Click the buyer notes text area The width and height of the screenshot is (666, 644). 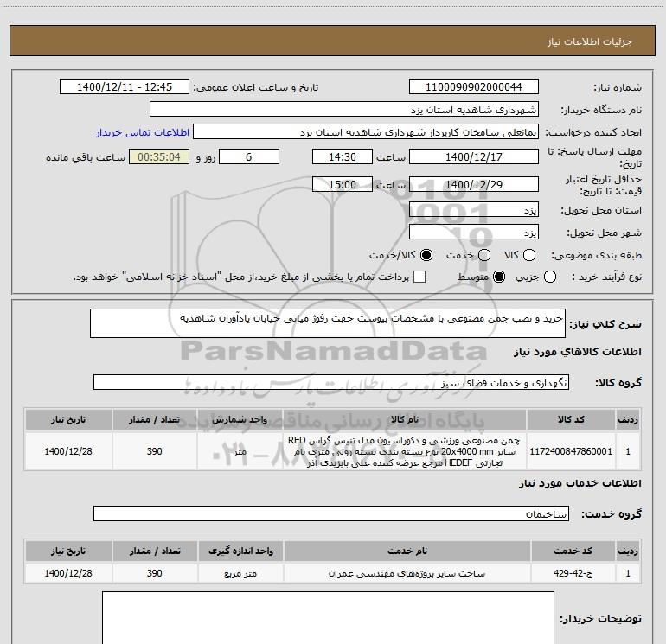point(328,618)
